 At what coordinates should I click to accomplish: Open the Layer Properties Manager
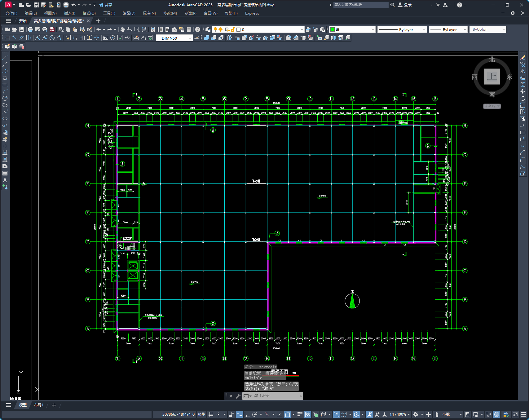(208, 29)
